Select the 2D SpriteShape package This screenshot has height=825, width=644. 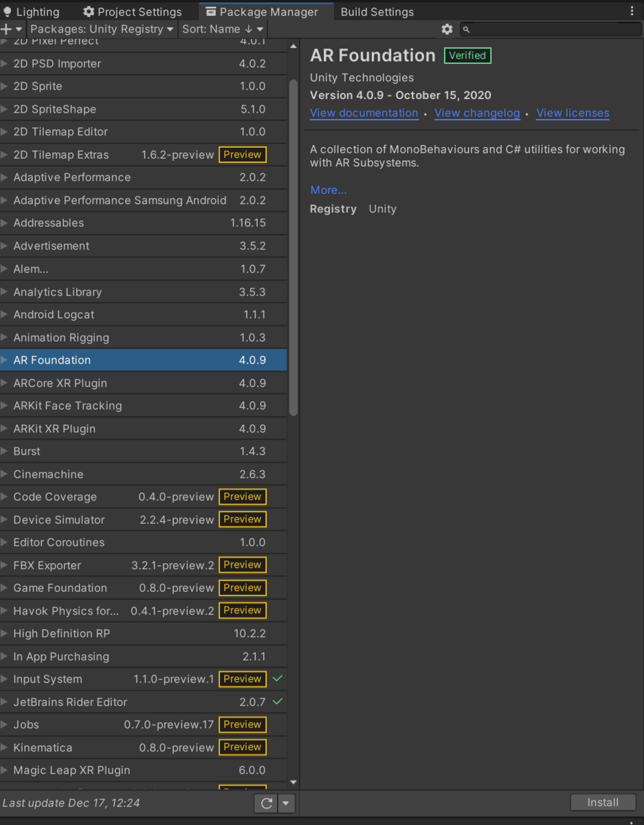pos(144,109)
